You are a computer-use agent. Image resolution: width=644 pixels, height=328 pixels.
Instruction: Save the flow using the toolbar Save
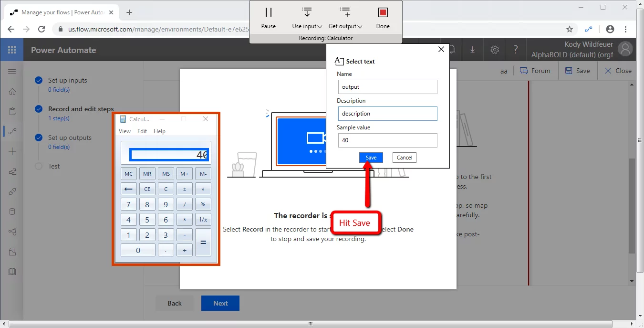[x=577, y=71]
